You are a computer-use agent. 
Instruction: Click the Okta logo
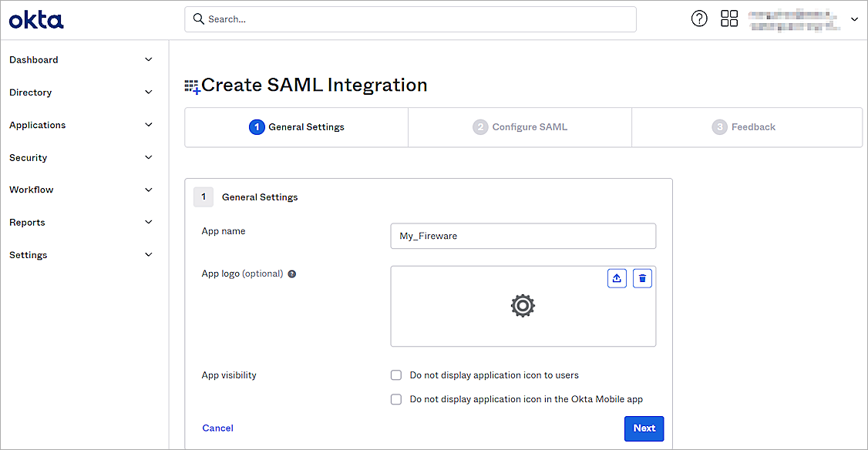click(35, 19)
